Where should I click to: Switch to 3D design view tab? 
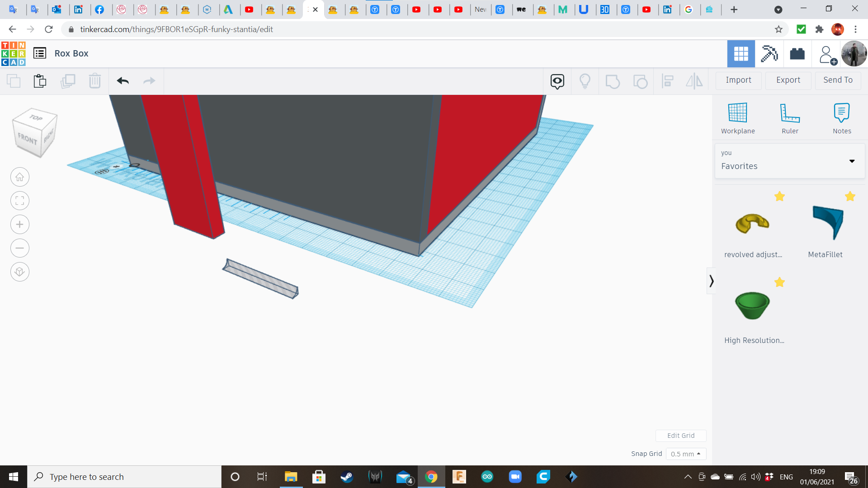[x=741, y=54]
